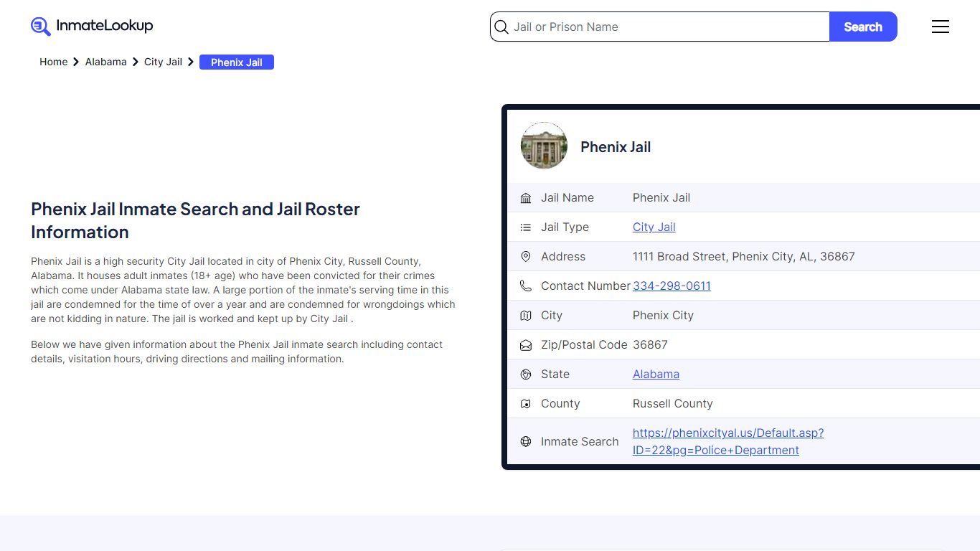Click the Phenix Jail courthouse thumbnail

pos(544,146)
